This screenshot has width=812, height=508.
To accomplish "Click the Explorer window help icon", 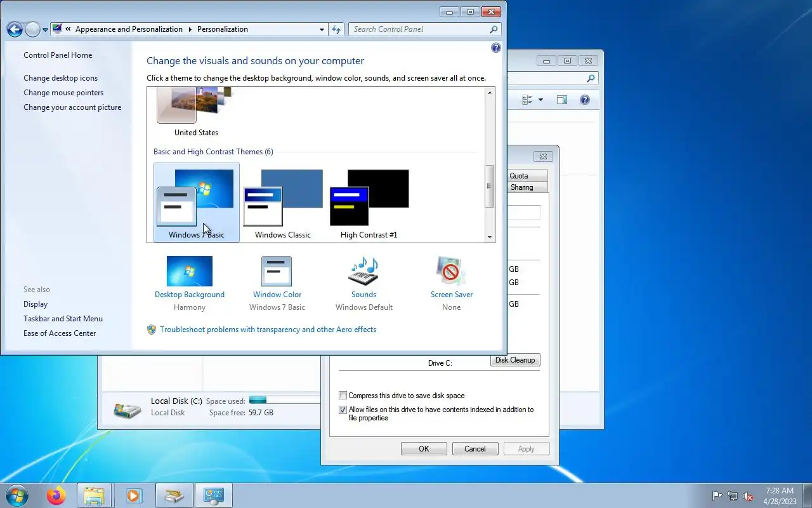I will pos(585,100).
